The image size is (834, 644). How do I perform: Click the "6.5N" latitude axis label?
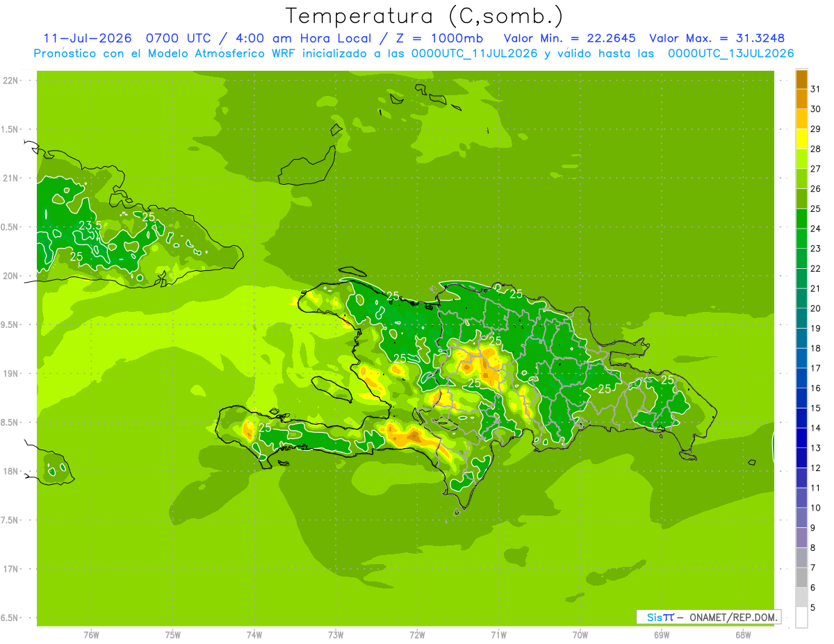click(x=10, y=618)
